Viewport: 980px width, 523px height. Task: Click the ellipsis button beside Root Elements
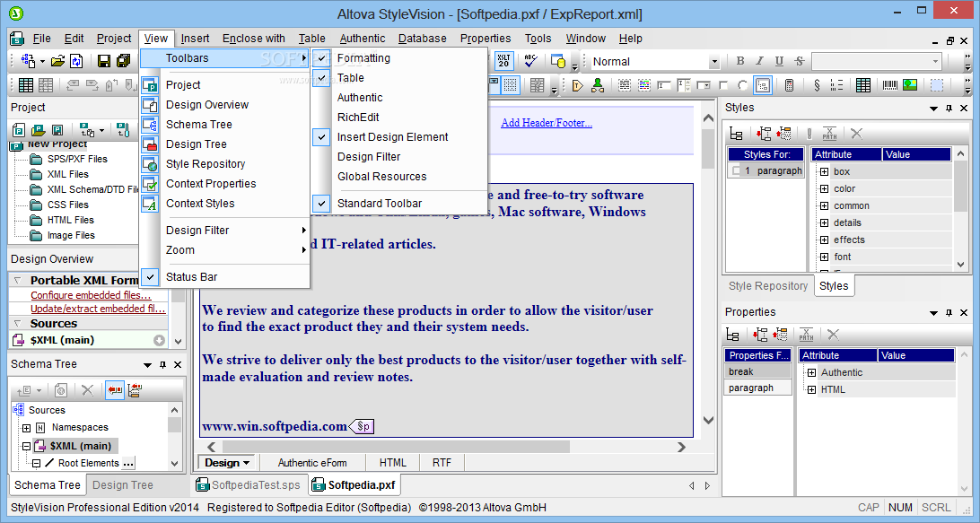click(x=128, y=463)
